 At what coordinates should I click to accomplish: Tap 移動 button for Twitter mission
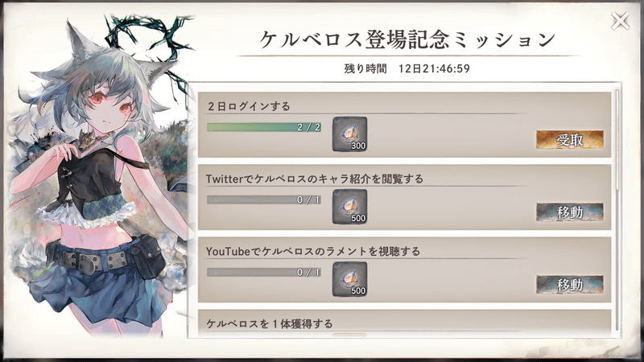570,212
